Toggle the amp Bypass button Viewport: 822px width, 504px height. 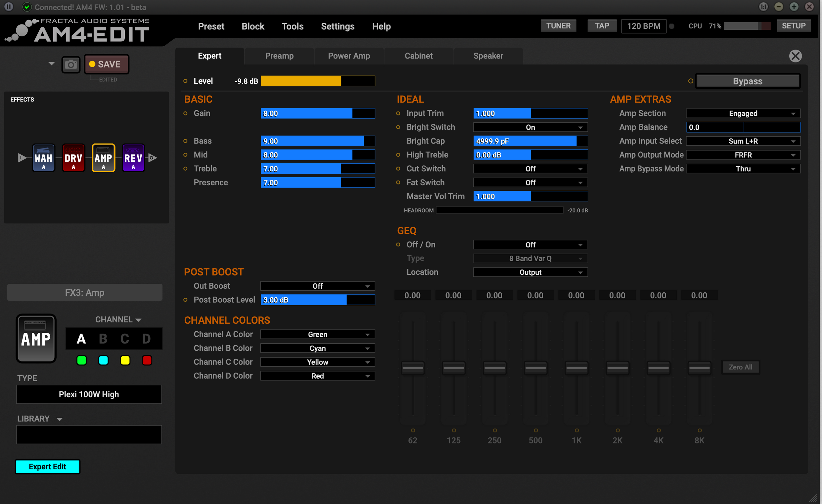pos(747,81)
